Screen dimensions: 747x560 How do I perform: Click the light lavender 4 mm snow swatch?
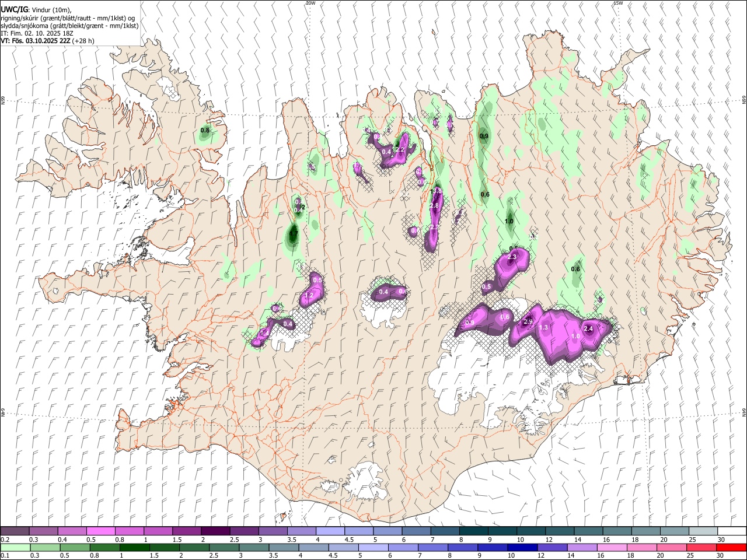(330, 531)
